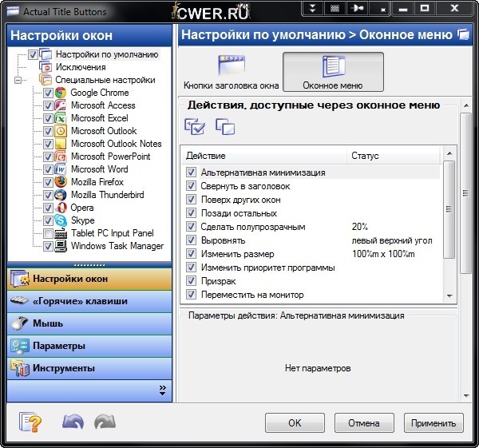Collapse the Настройки по умолчанию tree node
Viewport: 479px width, 448px height.
pyautogui.click(x=18, y=54)
